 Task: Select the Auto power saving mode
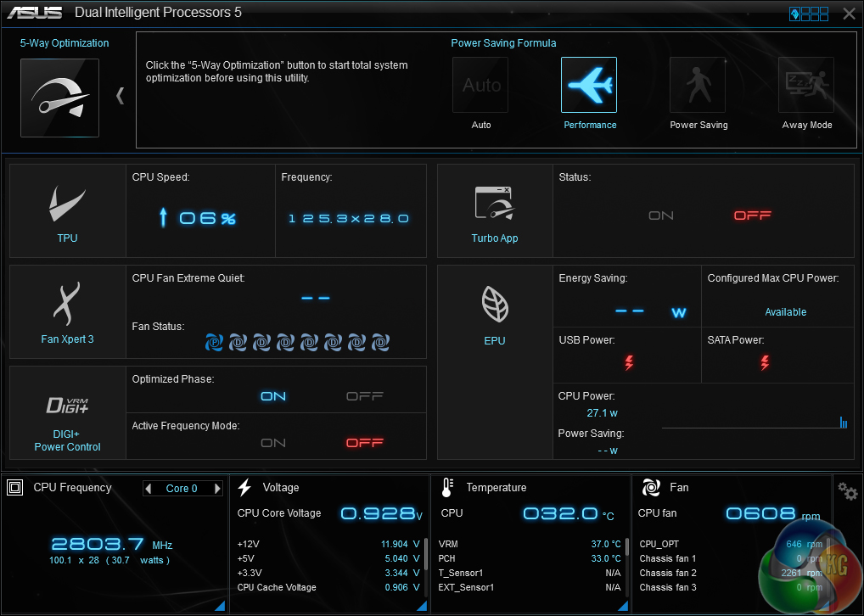pos(480,86)
